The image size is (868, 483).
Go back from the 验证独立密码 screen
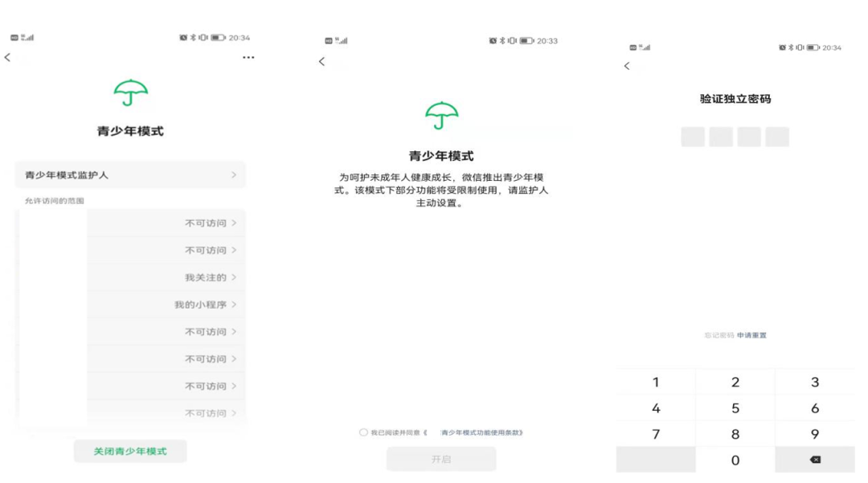(627, 66)
